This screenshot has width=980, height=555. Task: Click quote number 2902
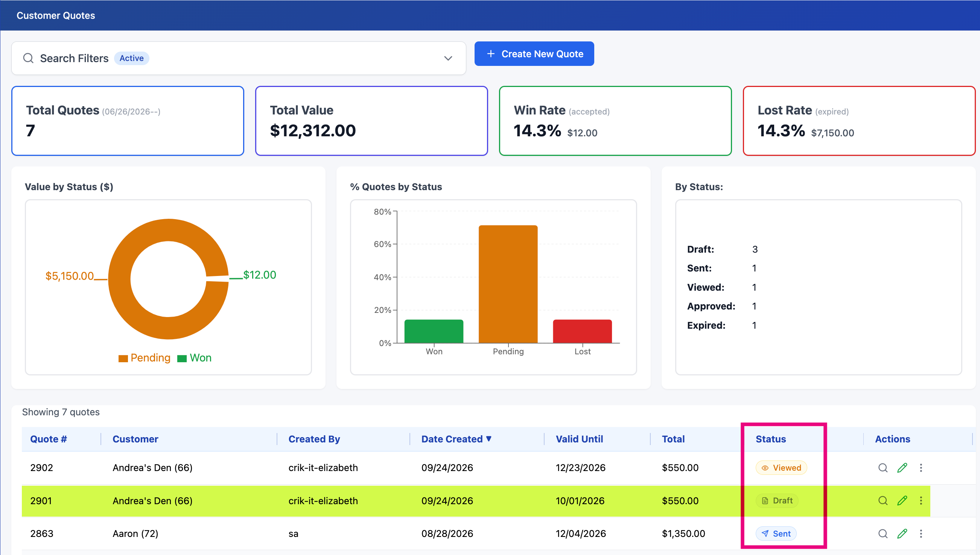click(41, 468)
